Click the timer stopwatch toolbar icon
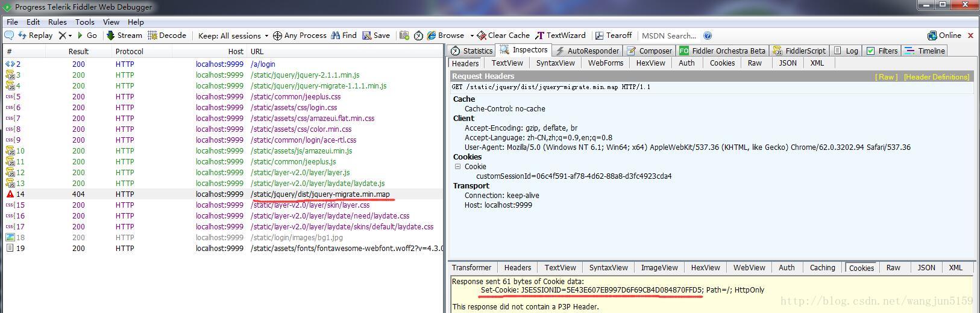The height and width of the screenshot is (313, 980). point(418,36)
